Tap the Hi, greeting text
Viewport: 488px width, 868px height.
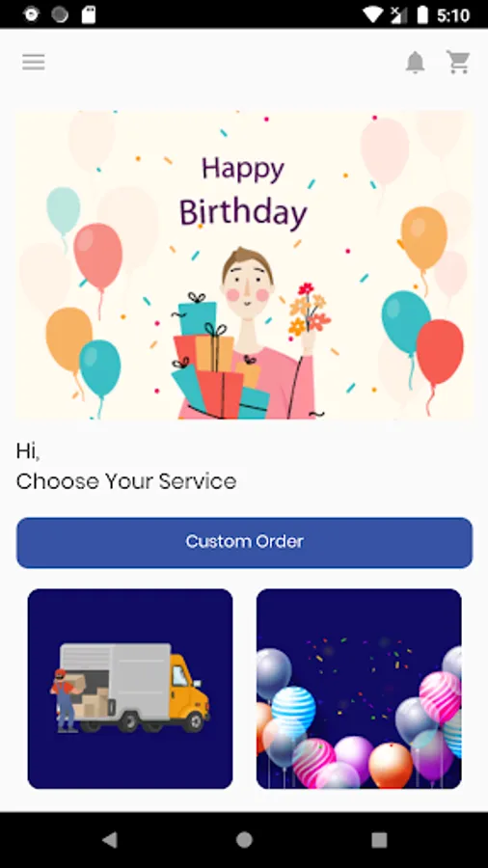click(x=28, y=451)
